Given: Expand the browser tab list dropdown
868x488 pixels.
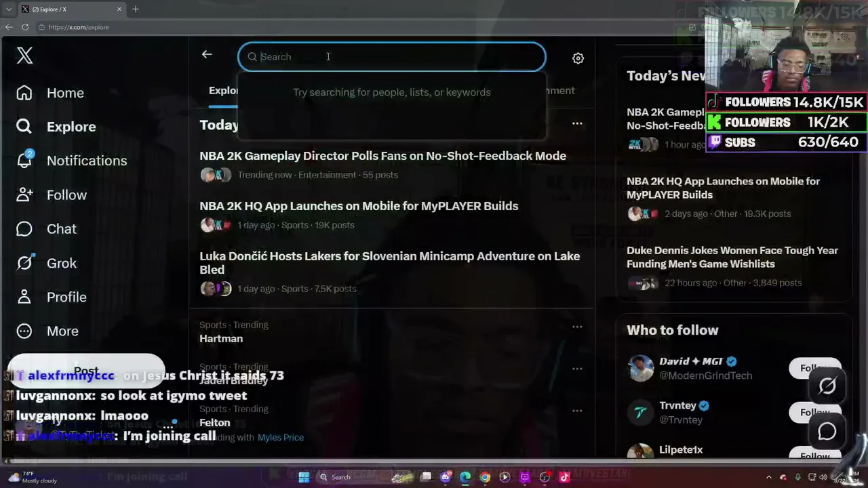Looking at the screenshot, I should click(x=9, y=9).
